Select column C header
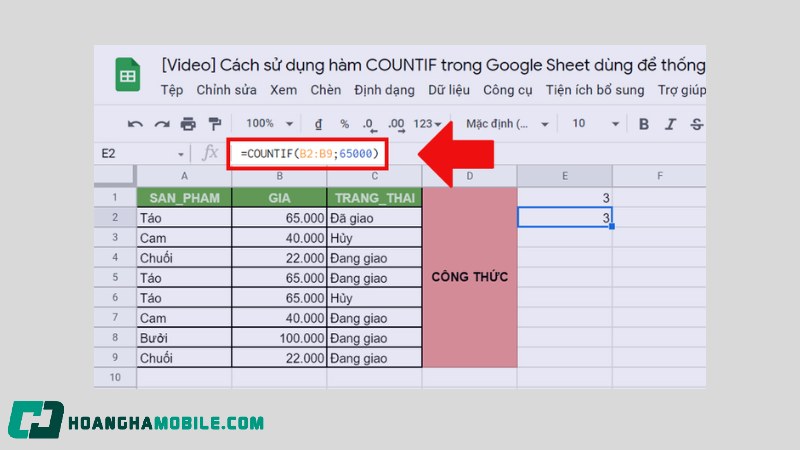The width and height of the screenshot is (800, 450). (x=374, y=176)
